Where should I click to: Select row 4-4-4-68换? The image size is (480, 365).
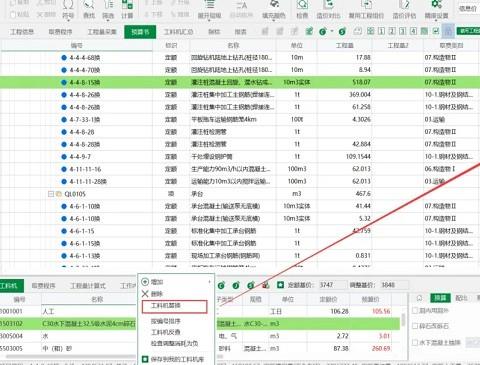[240, 57]
